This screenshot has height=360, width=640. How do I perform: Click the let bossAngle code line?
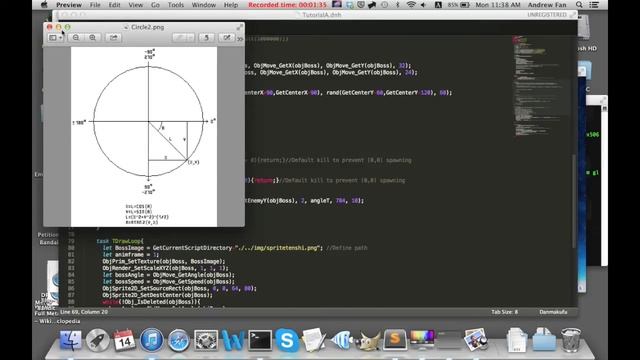(169, 275)
